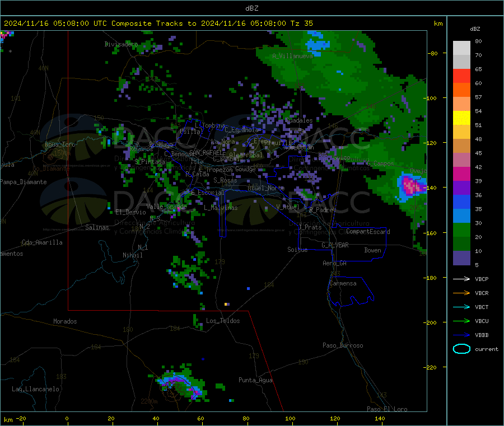Click the 'R_Padre' map label

321,210
